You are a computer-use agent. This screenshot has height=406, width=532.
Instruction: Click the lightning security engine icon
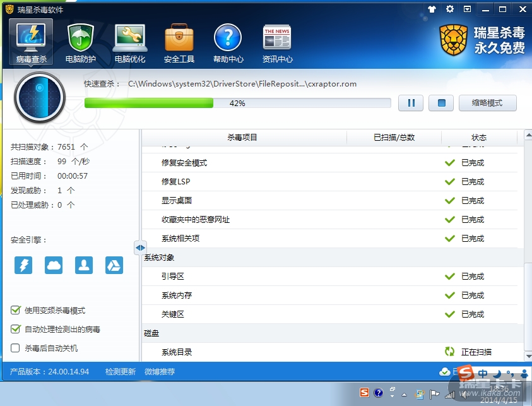(x=23, y=265)
